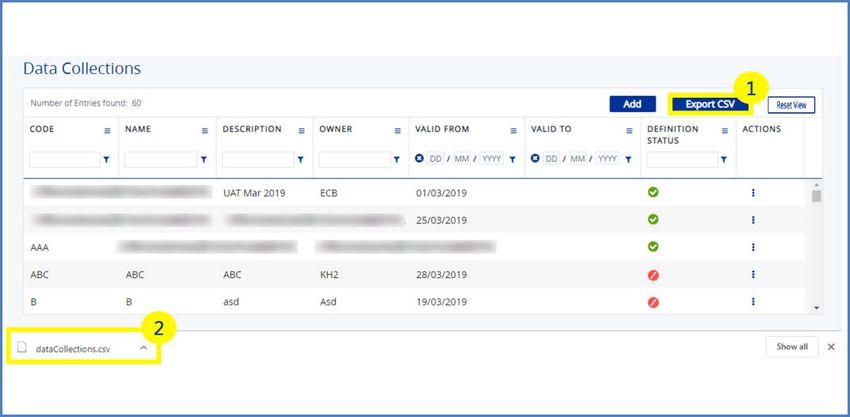Open the OWNER column menu icon
850x417 pixels.
[397, 131]
